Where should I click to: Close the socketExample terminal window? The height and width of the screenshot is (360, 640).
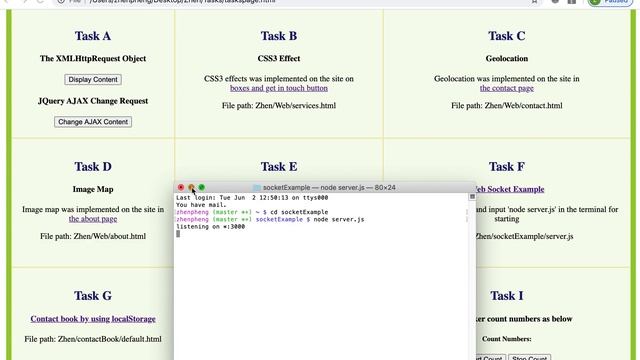[181, 187]
